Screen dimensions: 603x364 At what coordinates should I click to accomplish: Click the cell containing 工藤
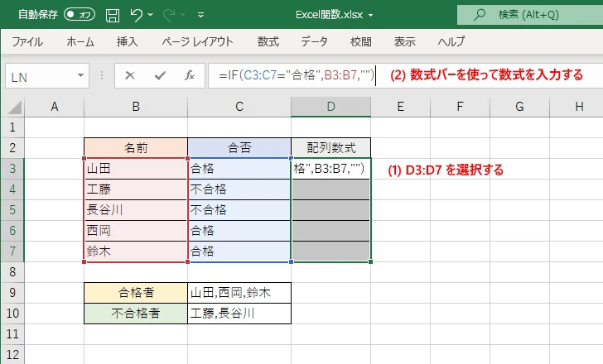[136, 189]
